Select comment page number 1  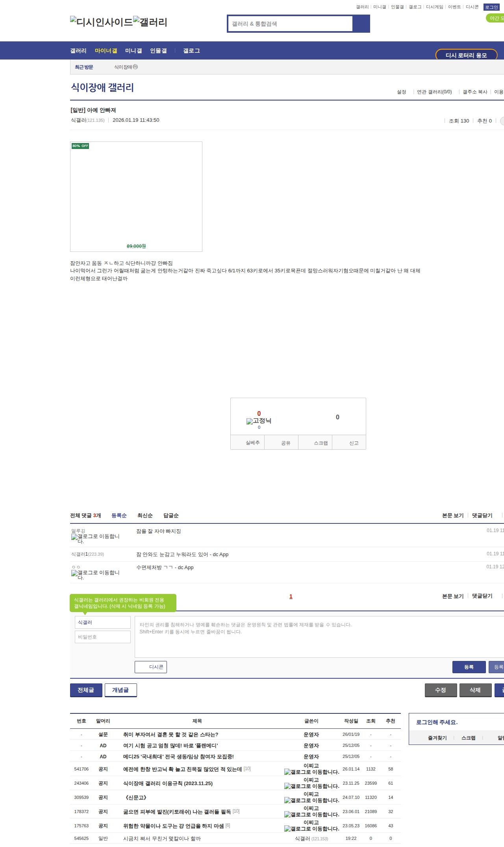pyautogui.click(x=291, y=596)
